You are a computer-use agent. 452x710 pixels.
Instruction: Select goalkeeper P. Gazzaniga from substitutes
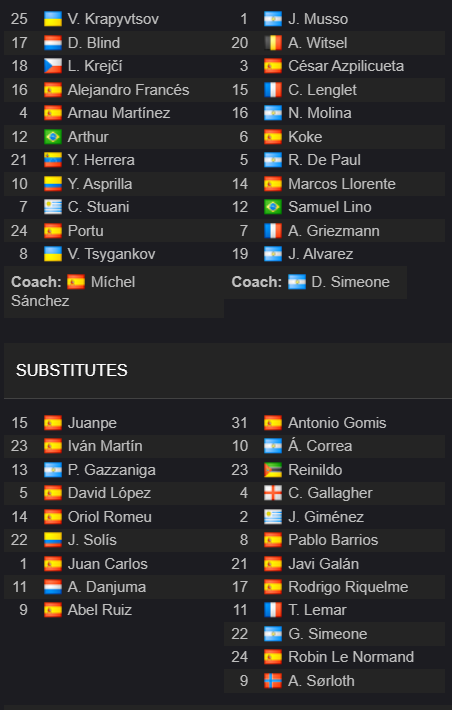[x=112, y=470]
